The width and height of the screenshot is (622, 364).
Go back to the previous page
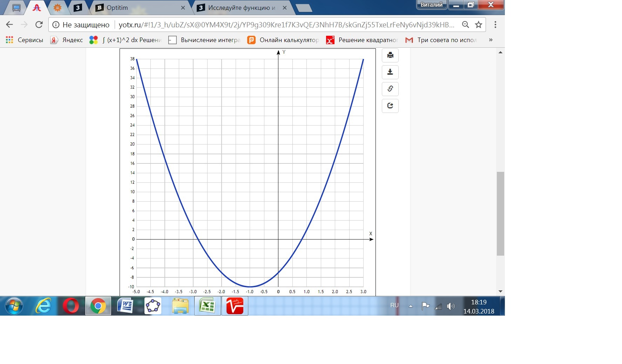coord(9,25)
